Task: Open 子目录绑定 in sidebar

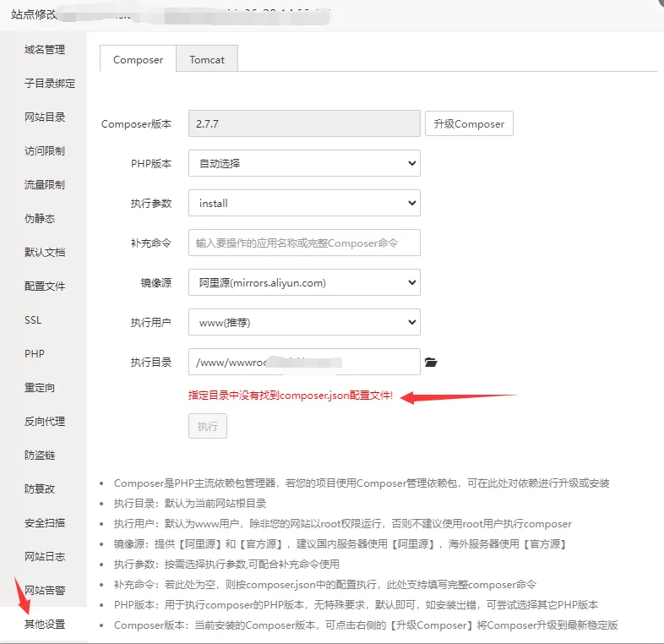Action: 50,84
